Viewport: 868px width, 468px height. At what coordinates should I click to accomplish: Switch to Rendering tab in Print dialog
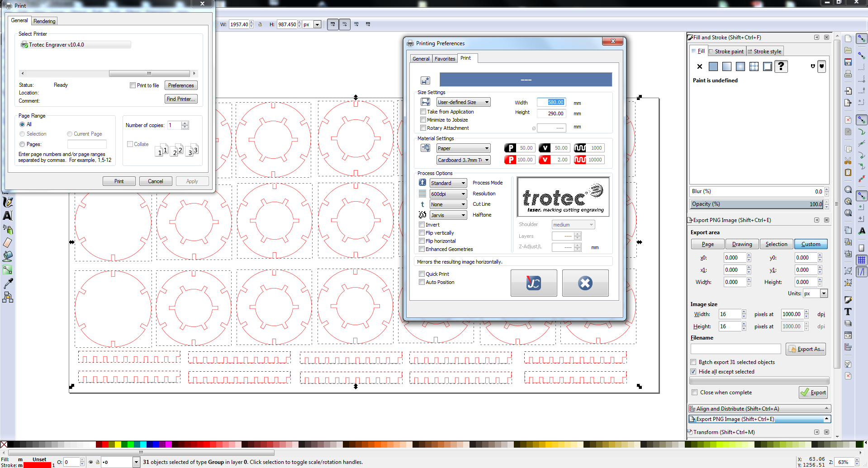click(x=44, y=21)
